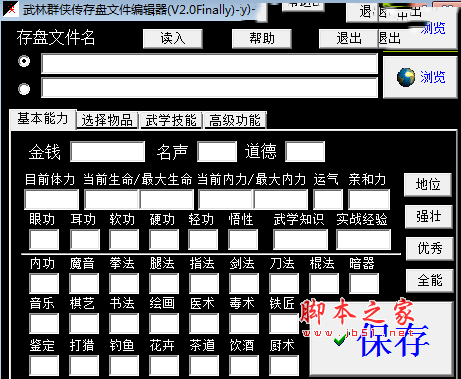Click the 鉴定 input field

click(44, 365)
